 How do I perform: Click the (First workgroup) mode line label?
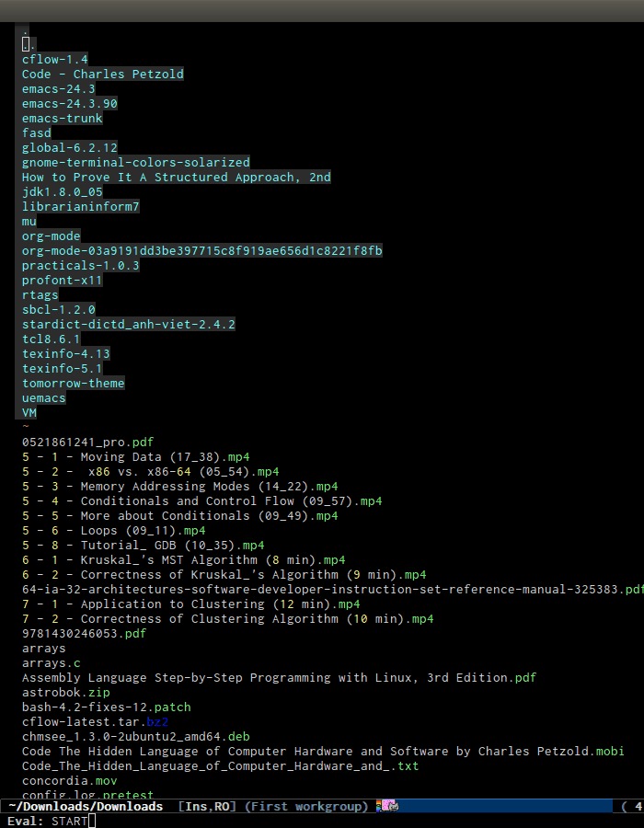click(x=306, y=806)
